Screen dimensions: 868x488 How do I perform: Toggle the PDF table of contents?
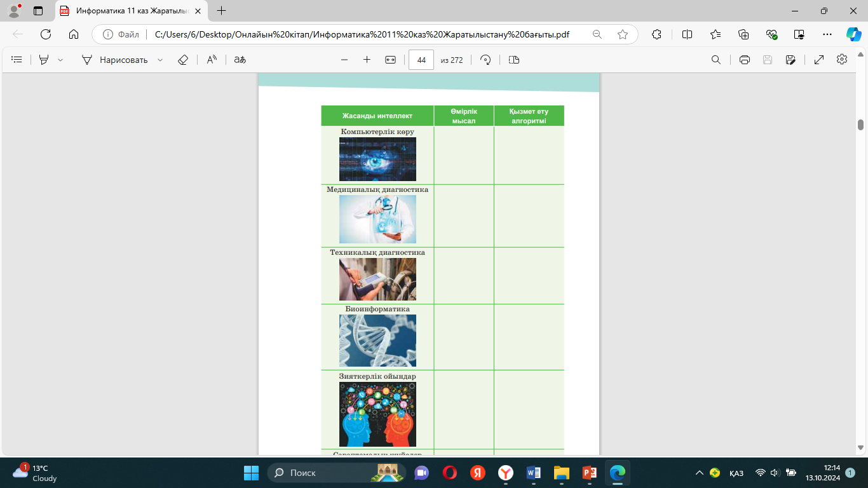17,60
